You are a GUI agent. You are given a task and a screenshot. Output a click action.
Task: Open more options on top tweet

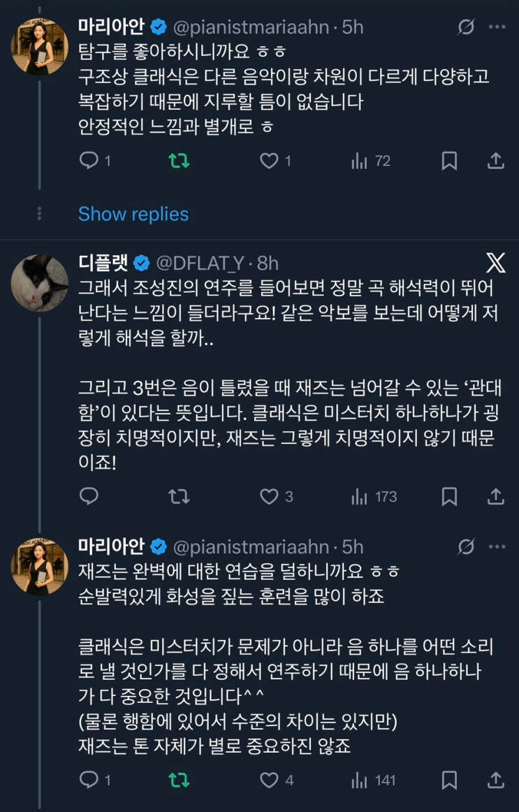(x=497, y=27)
